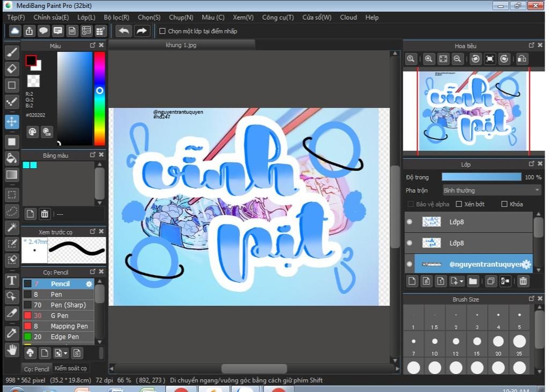The width and height of the screenshot is (549, 392).
Task: Select the 'Pen' brush row
Action: coord(58,295)
